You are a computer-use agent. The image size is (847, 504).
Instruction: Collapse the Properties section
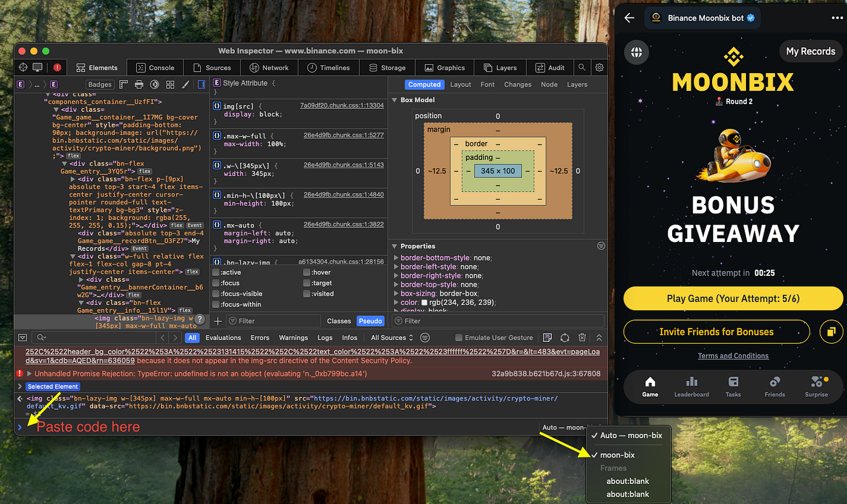[394, 246]
